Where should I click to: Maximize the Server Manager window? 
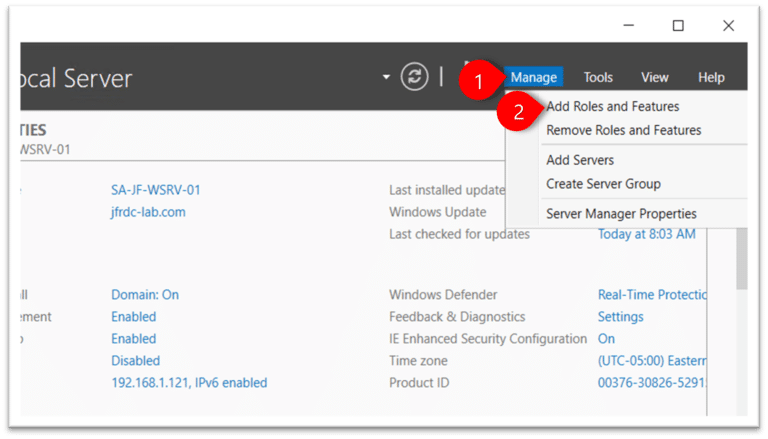(678, 25)
